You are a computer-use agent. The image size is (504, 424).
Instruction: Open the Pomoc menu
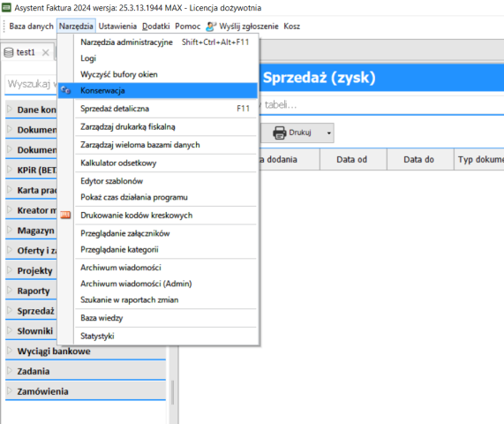(187, 26)
